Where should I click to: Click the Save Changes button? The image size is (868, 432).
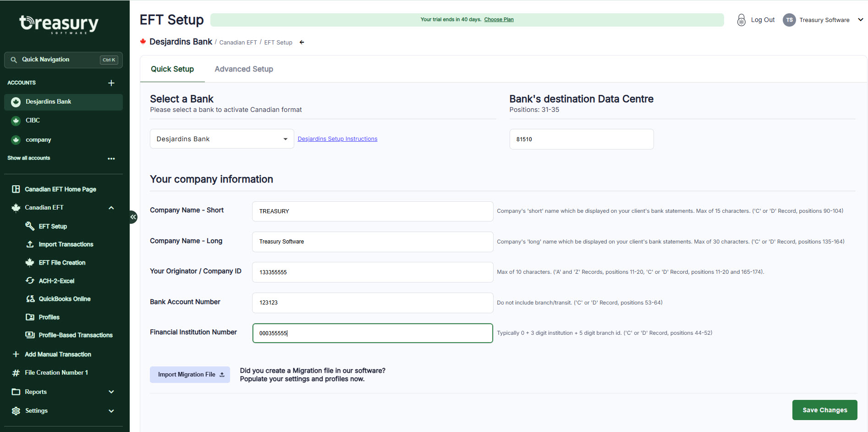point(824,410)
